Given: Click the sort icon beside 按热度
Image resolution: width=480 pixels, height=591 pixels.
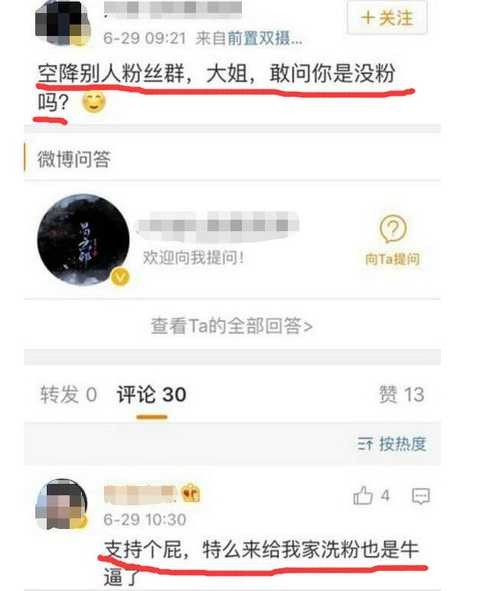Looking at the screenshot, I should pyautogui.click(x=365, y=444).
